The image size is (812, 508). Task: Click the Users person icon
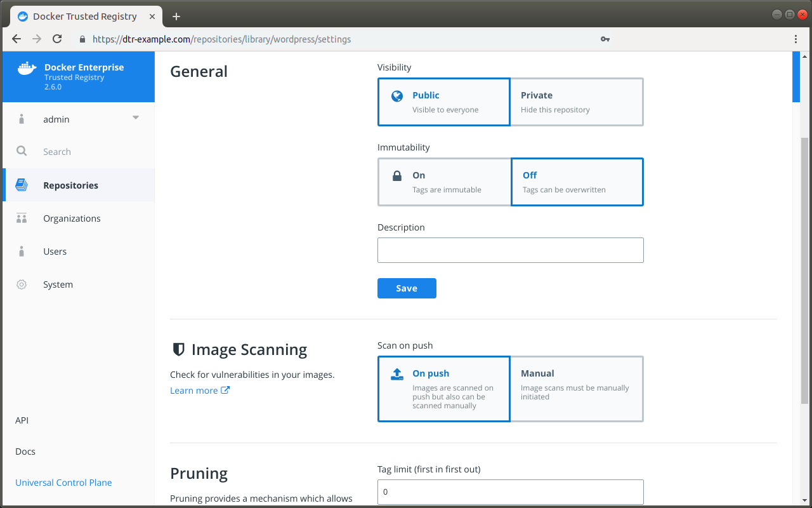click(x=22, y=251)
